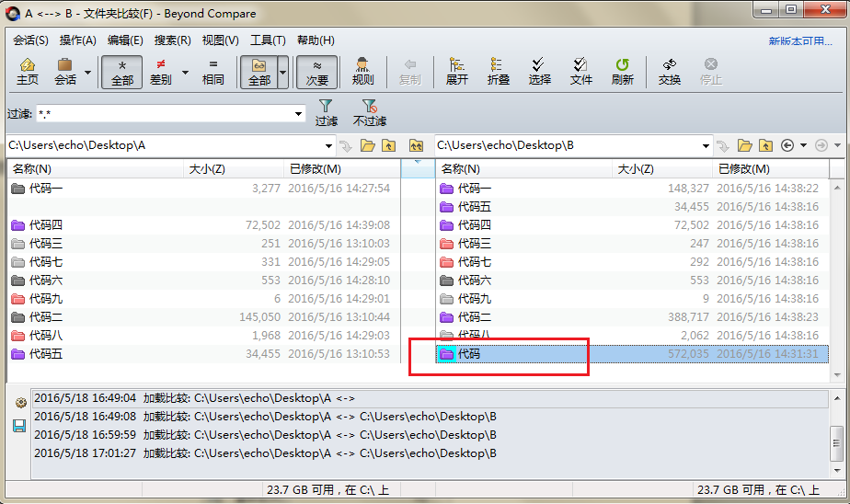Viewport: 850px width, 504px height.
Task: Expand the forward history dropdown arrow
Action: pyautogui.click(x=837, y=145)
